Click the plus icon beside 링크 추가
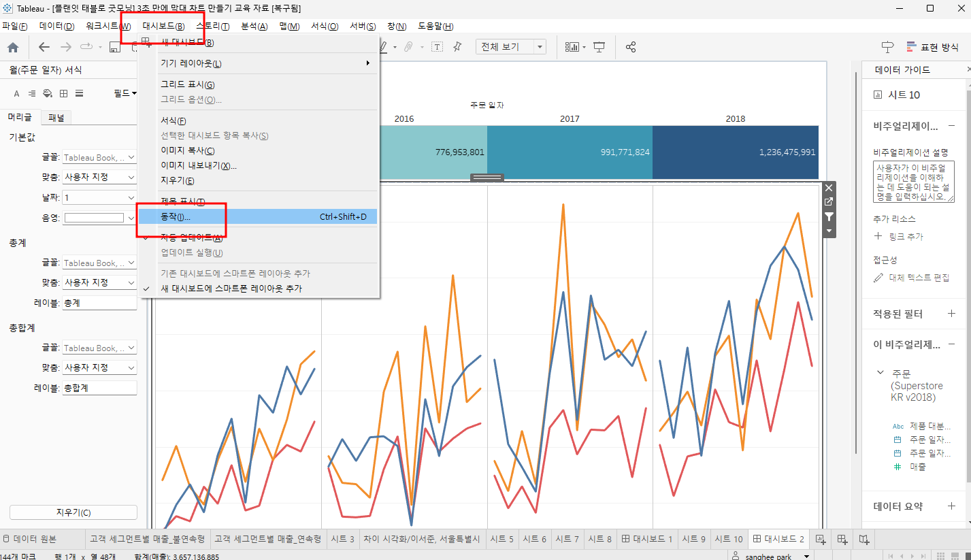 coord(878,236)
